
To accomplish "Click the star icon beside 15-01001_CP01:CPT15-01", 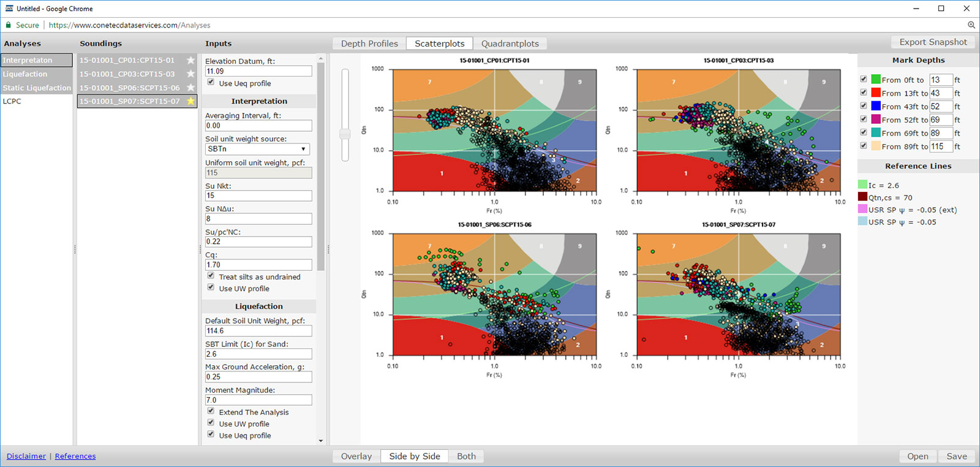I will click(190, 60).
